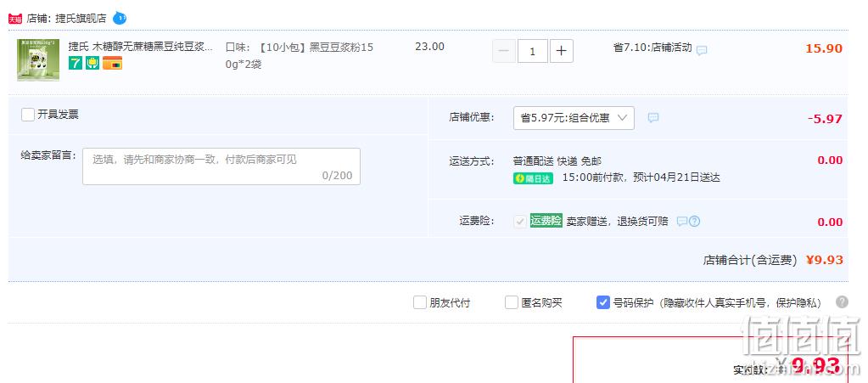Screen dimensions: 868x383
Task: Click the question mark help icon for 运费险
Action: pos(695,221)
